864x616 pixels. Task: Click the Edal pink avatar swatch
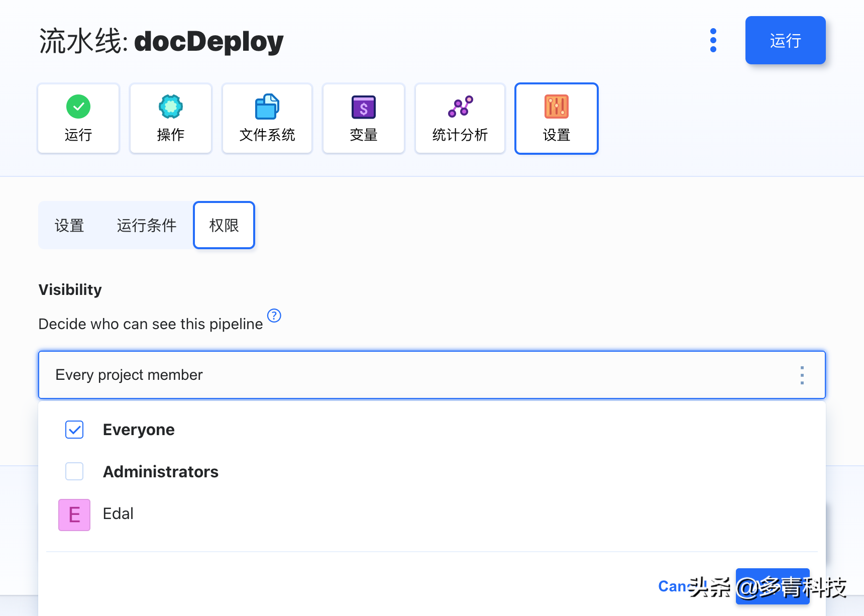pyautogui.click(x=74, y=514)
